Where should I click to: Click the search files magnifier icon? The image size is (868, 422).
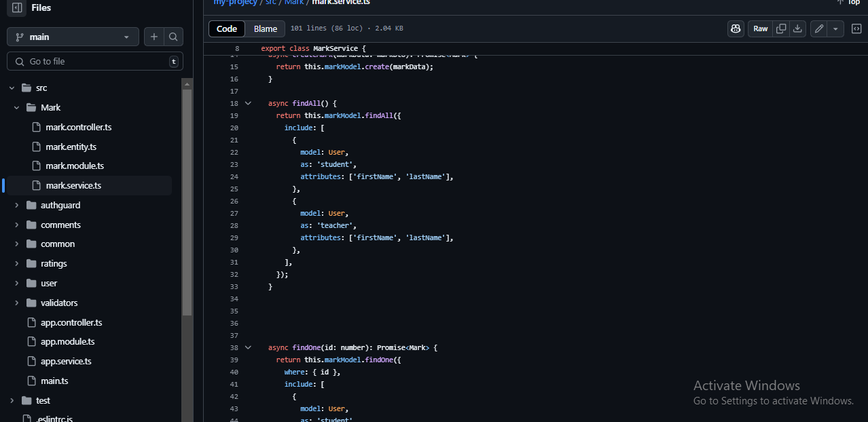[x=173, y=37]
